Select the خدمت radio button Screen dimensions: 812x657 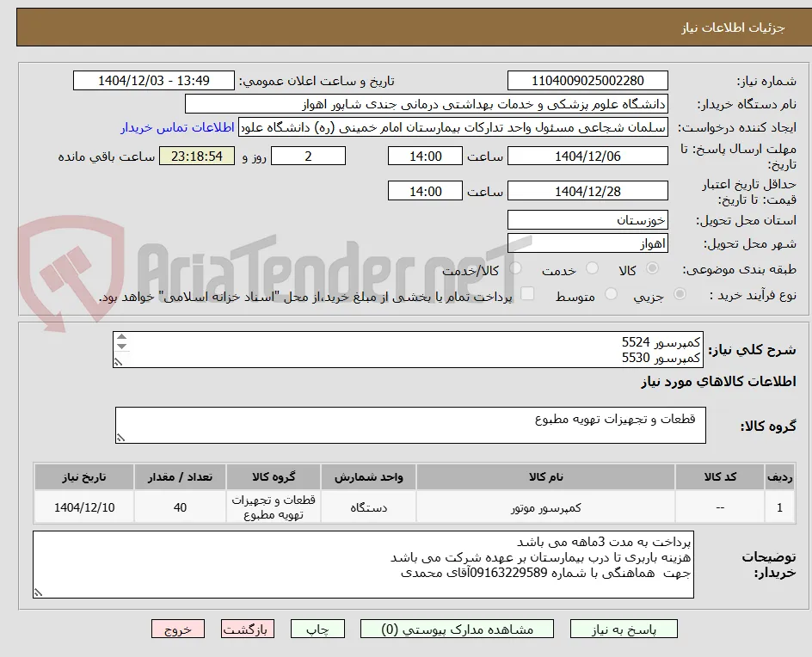point(592,267)
